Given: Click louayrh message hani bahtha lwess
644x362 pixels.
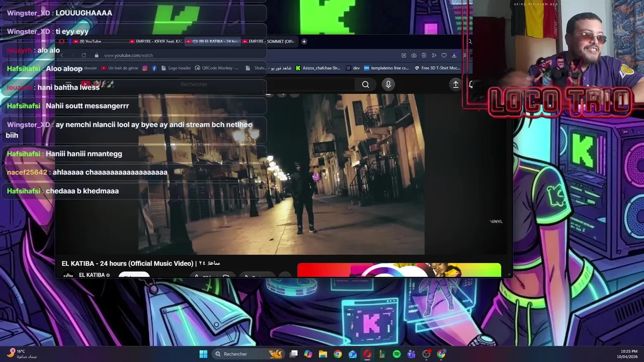Looking at the screenshot, I should pyautogui.click(x=133, y=87).
